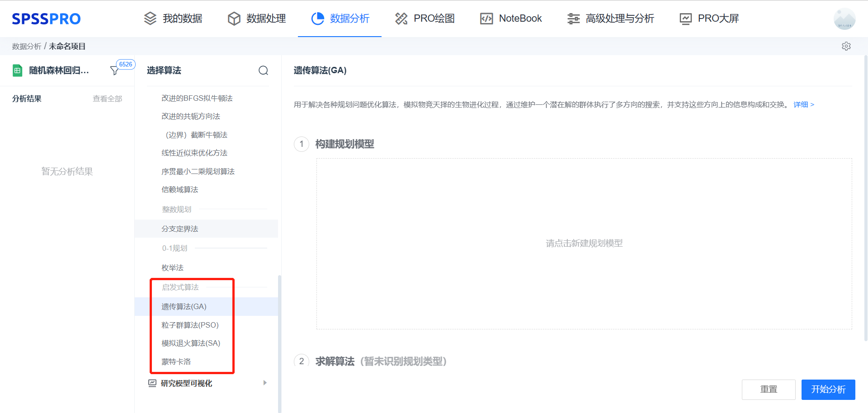The width and height of the screenshot is (868, 413).
Task: Switch to PRO大屏 tab
Action: click(709, 19)
